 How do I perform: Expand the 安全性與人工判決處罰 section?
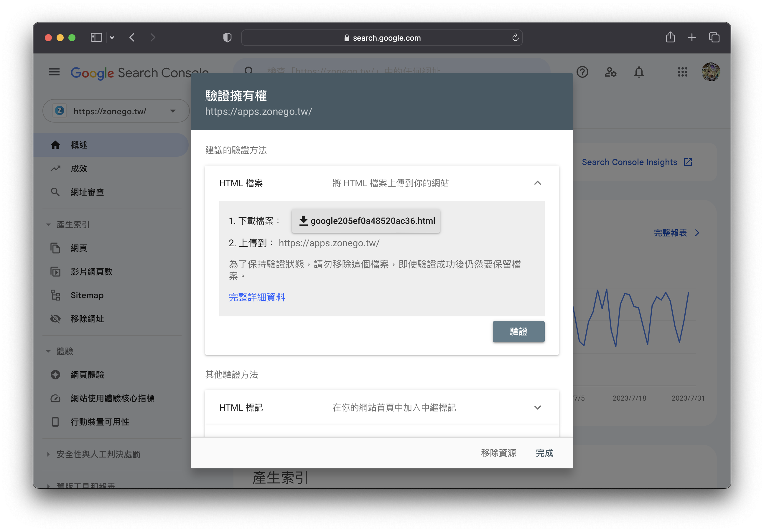pyautogui.click(x=93, y=455)
